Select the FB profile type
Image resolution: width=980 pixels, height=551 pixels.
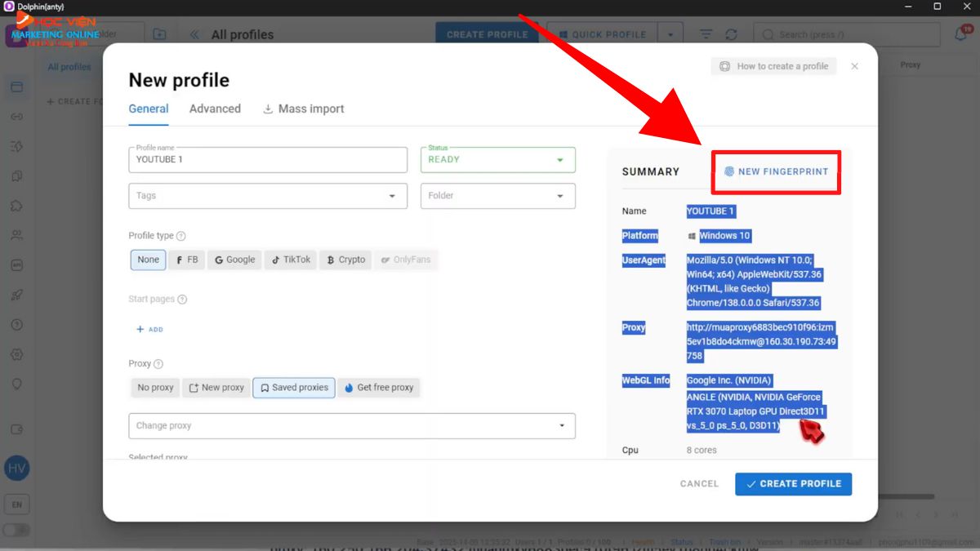pyautogui.click(x=187, y=260)
